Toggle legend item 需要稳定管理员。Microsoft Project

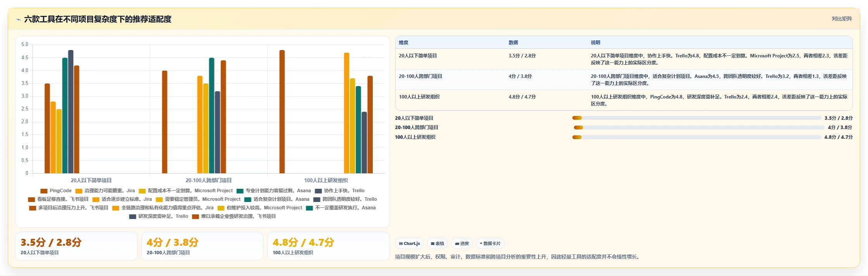coord(198,199)
